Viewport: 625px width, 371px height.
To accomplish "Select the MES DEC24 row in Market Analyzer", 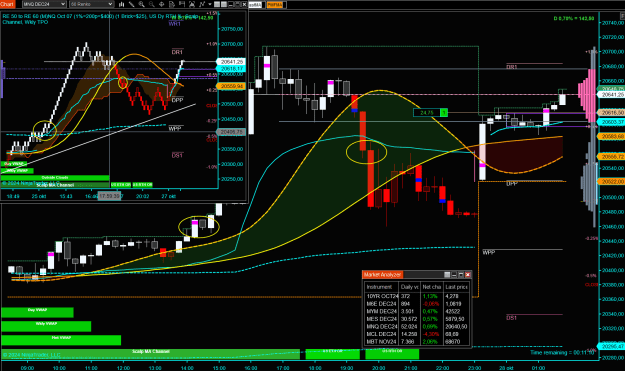I will click(417, 319).
